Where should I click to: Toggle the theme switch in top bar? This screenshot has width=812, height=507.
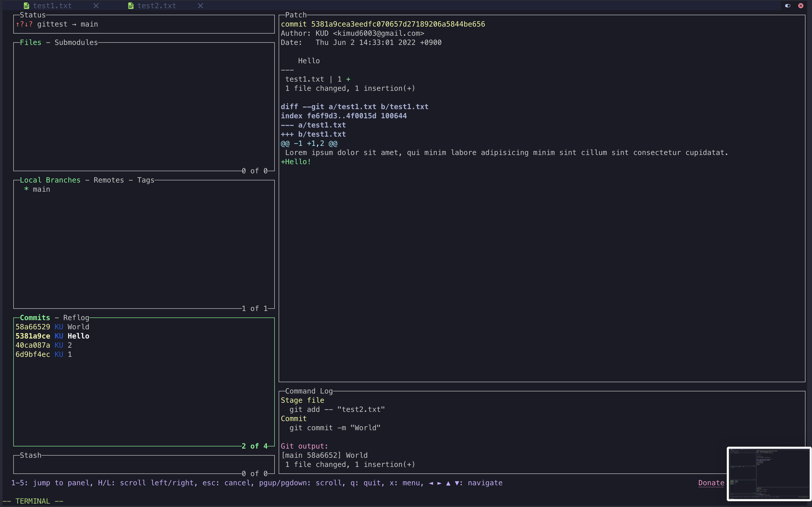coord(788,6)
